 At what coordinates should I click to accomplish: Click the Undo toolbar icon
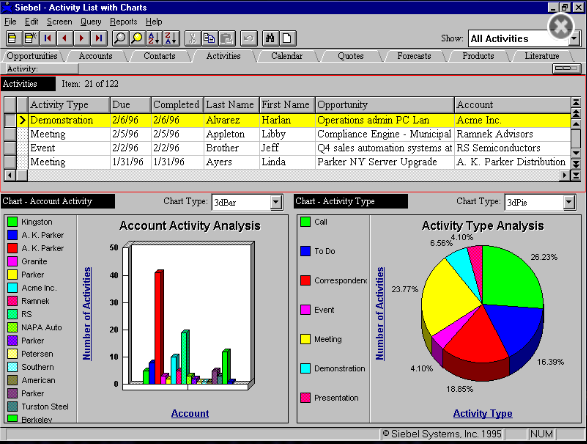click(x=249, y=38)
